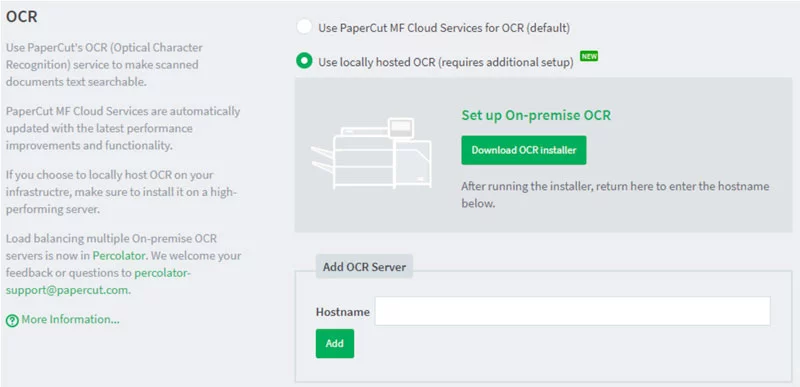Open the Percolator link

[x=119, y=255]
